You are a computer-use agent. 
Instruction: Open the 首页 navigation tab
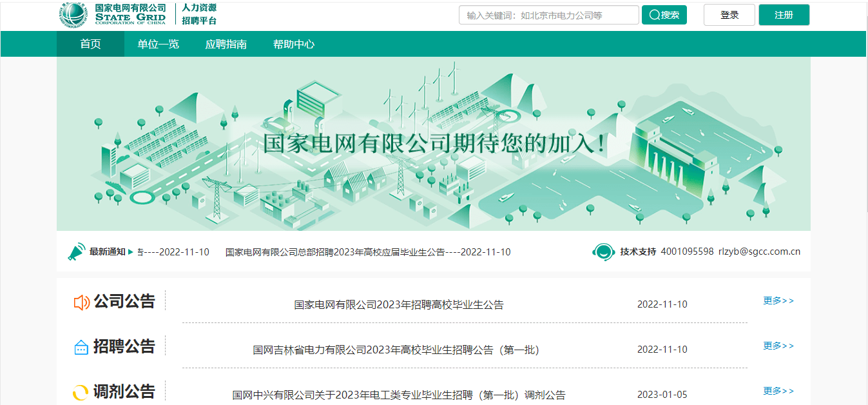pyautogui.click(x=90, y=44)
